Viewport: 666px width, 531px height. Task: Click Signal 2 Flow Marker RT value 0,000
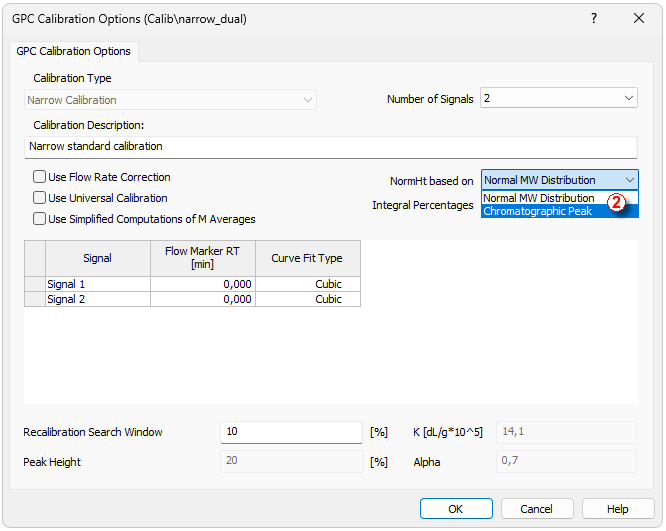pos(203,299)
